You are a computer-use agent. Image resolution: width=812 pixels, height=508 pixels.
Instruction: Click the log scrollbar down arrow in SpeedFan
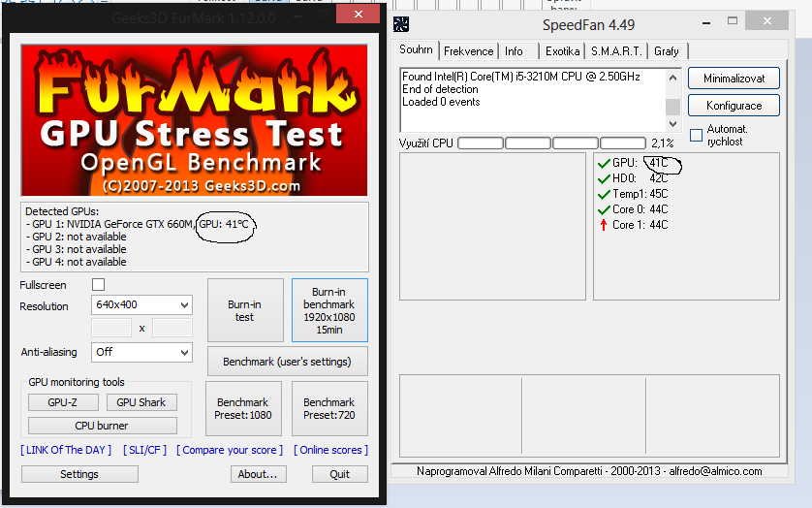[672, 124]
